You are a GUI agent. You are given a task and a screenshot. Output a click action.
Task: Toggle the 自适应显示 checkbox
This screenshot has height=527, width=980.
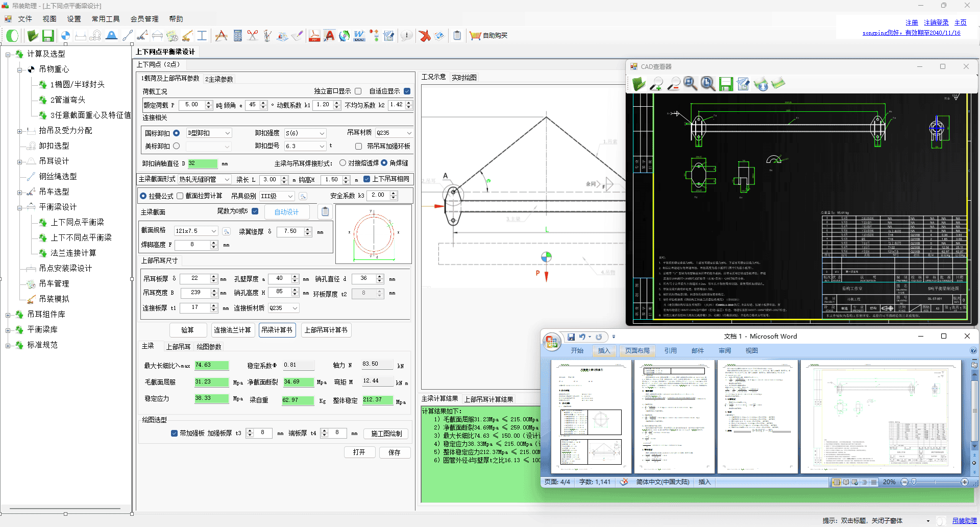click(x=407, y=91)
